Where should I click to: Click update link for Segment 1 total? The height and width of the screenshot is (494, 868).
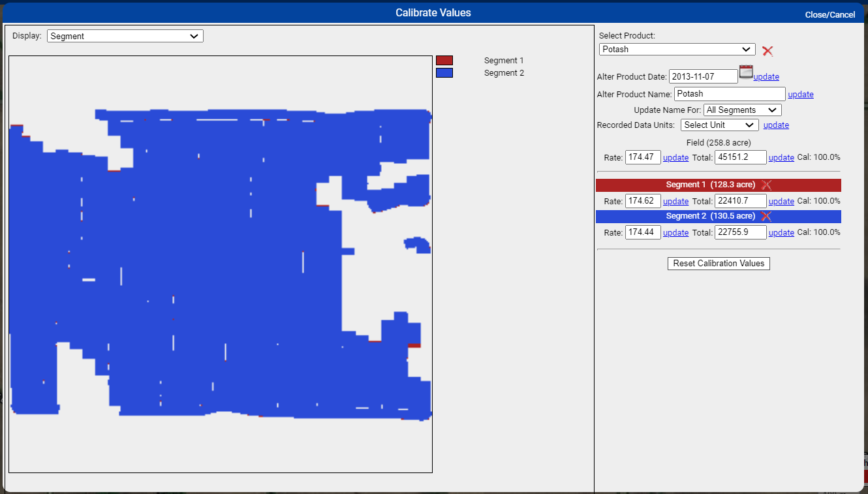(x=781, y=202)
